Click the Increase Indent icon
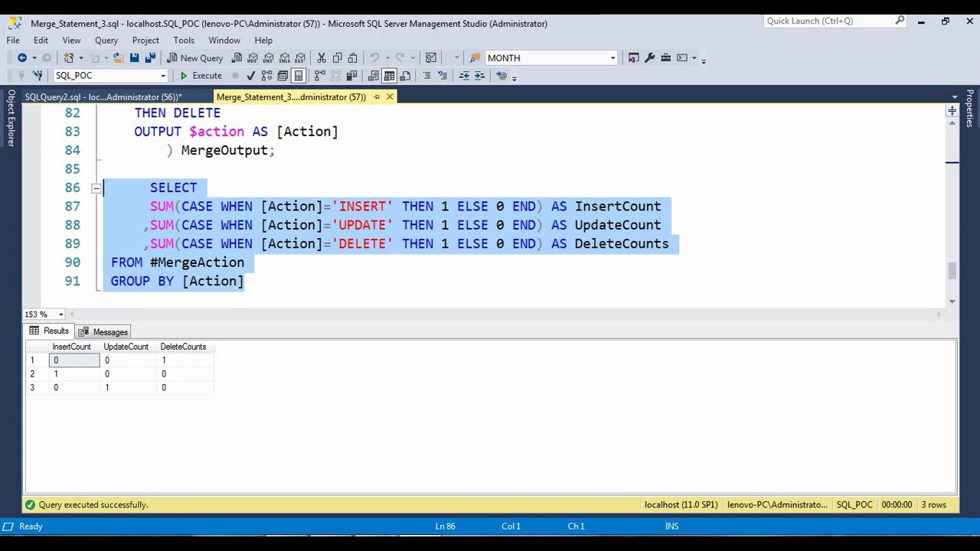The width and height of the screenshot is (980, 551). [x=479, y=76]
